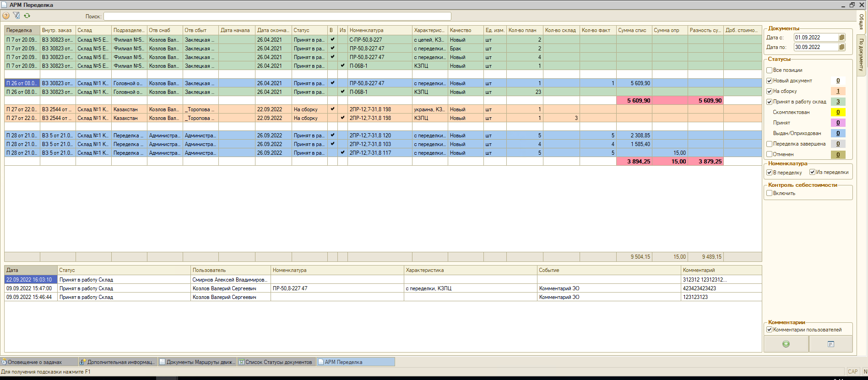Click the 'Качество' column header
868x380 pixels.
point(466,30)
